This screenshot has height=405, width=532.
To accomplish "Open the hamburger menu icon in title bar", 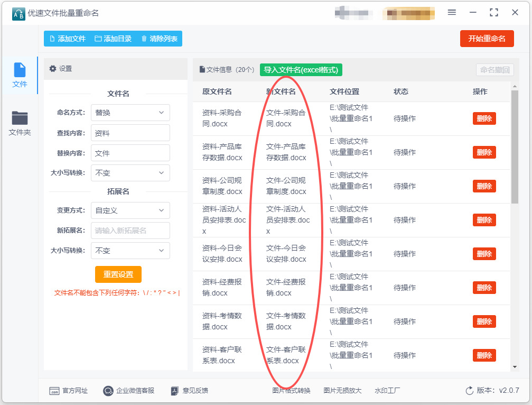I will point(452,12).
